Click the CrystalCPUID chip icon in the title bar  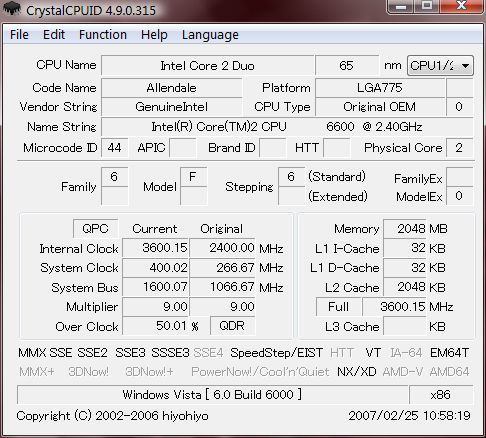tap(13, 9)
